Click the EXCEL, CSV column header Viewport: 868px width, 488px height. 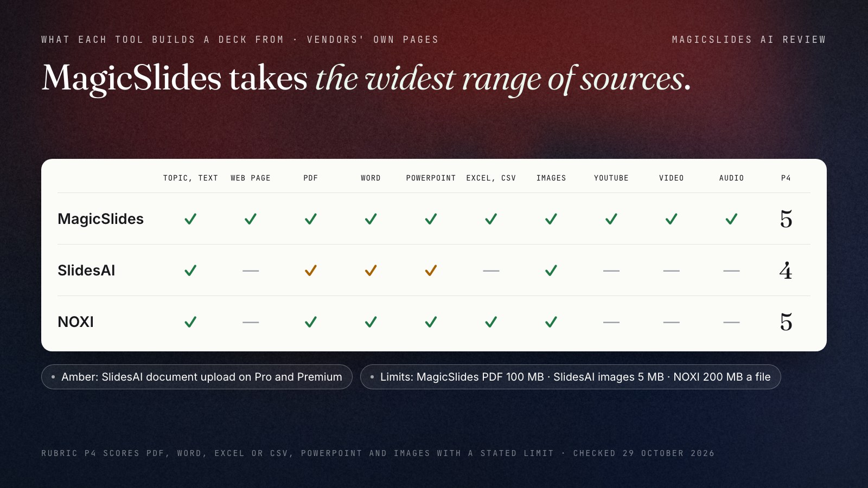(491, 178)
